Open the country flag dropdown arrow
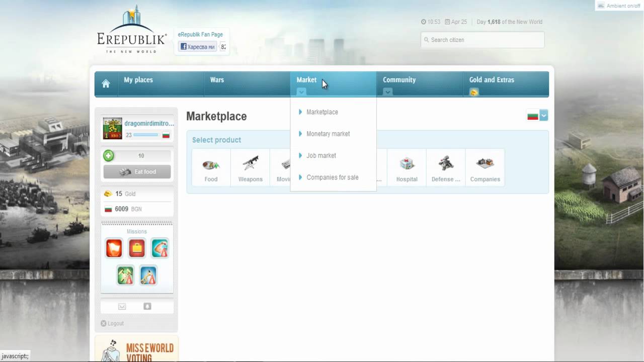 [543, 116]
